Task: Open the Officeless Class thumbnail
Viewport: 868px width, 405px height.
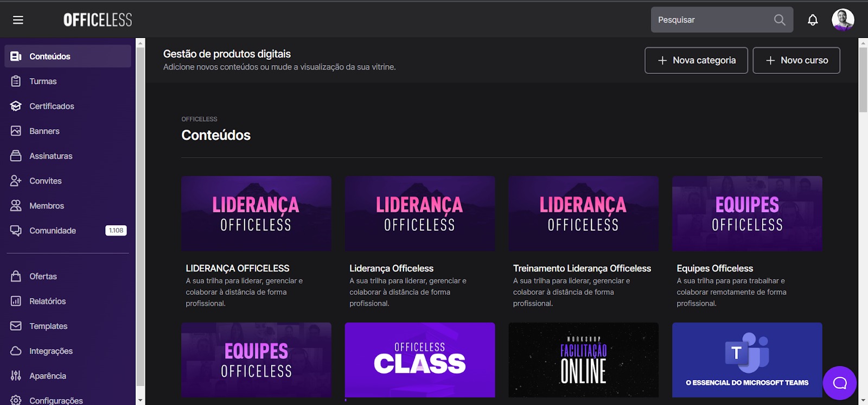Action: pyautogui.click(x=420, y=360)
